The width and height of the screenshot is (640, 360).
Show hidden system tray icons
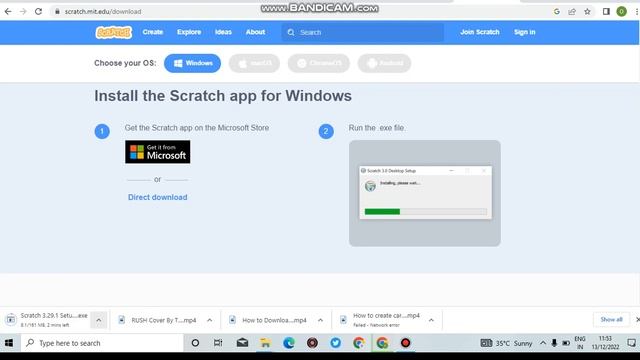(x=543, y=343)
